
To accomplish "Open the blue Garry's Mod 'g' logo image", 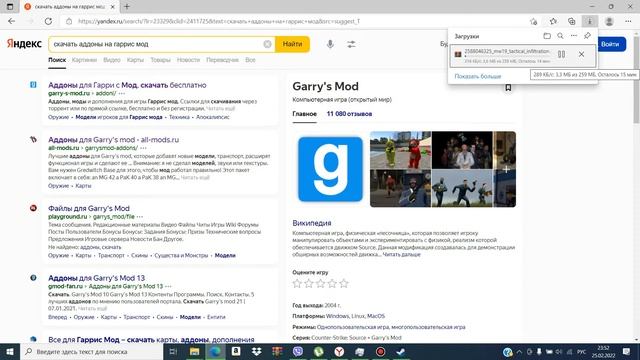I will (330, 169).
